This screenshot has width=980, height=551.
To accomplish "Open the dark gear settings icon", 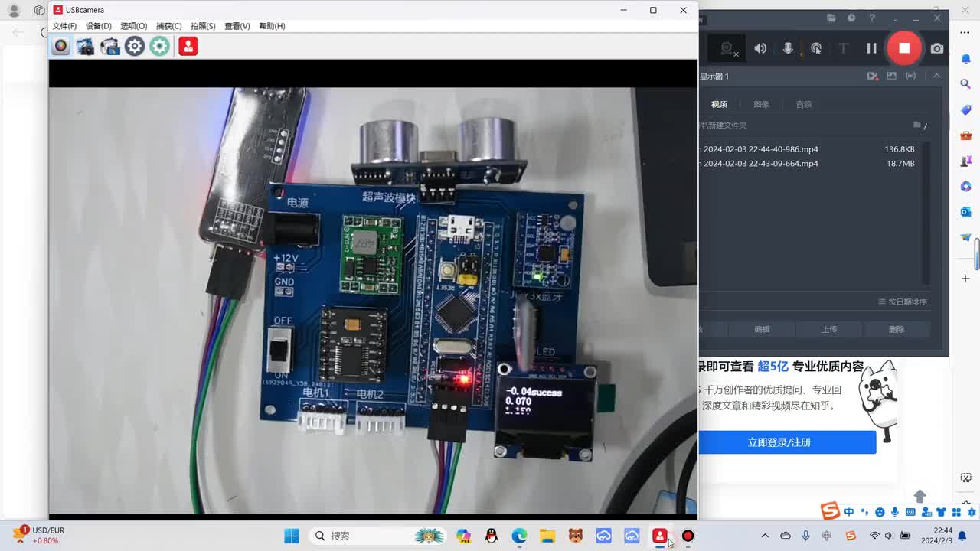I will coord(135,46).
